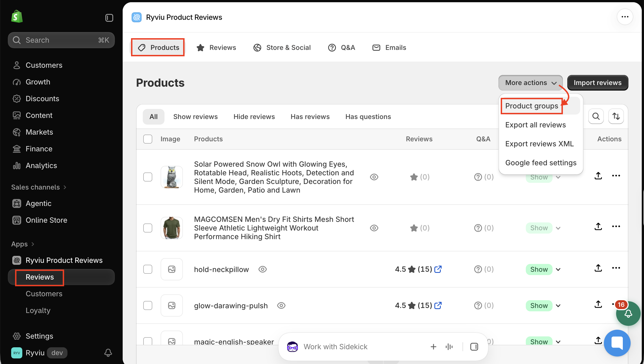Open the blue chat bubble widget

point(617,343)
